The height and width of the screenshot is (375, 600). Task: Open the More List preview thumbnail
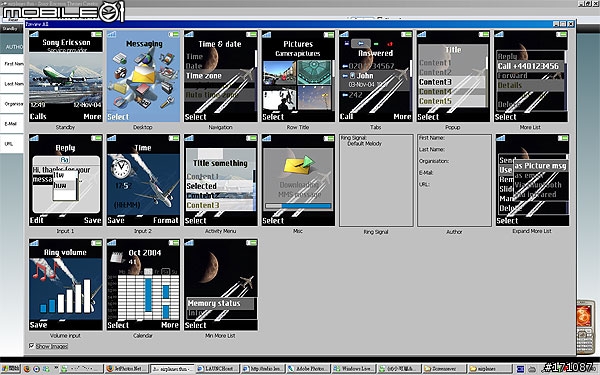tap(531, 76)
